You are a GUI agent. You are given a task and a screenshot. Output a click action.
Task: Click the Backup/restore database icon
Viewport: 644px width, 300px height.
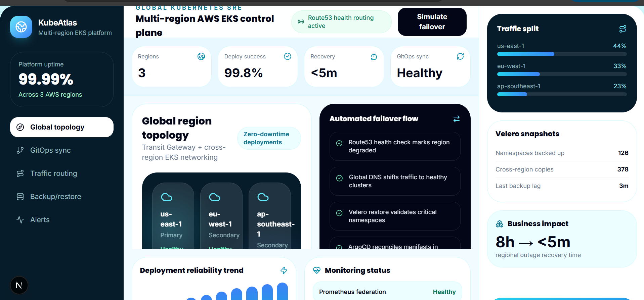pyautogui.click(x=20, y=197)
